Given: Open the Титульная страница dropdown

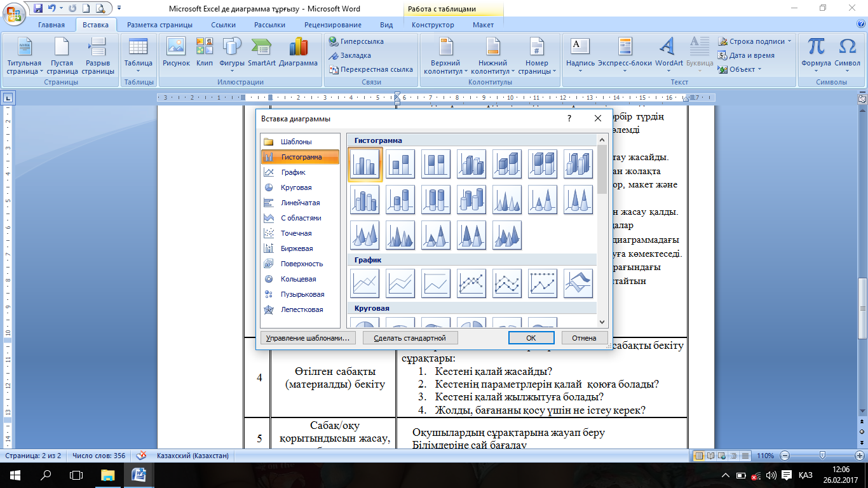Looking at the screenshot, I should click(x=24, y=56).
